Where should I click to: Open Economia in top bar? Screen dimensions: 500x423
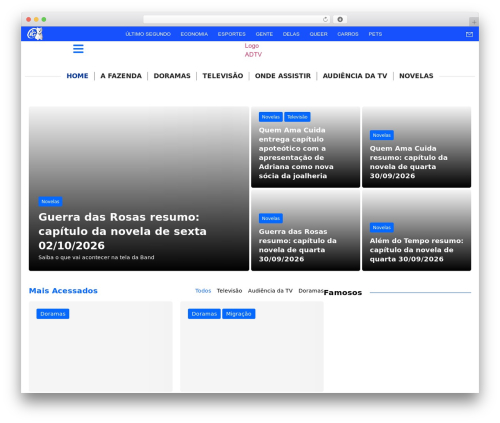tap(194, 34)
